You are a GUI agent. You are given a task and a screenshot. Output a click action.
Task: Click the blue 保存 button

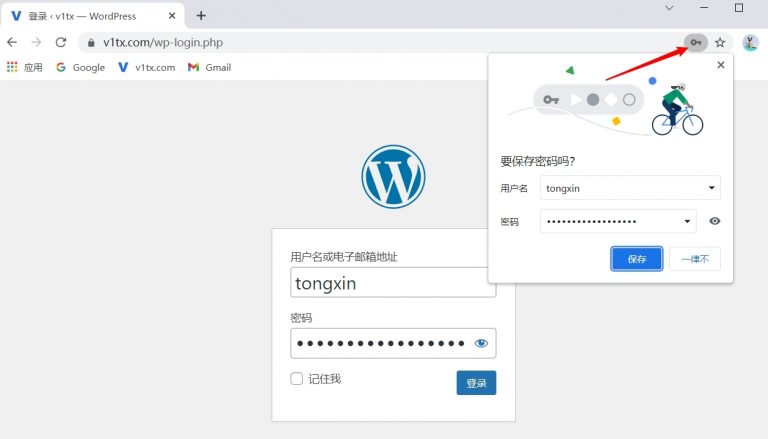[x=637, y=259]
